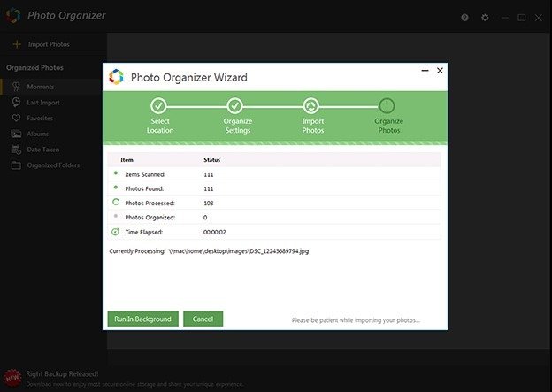Click the please be patient message

tap(356, 320)
